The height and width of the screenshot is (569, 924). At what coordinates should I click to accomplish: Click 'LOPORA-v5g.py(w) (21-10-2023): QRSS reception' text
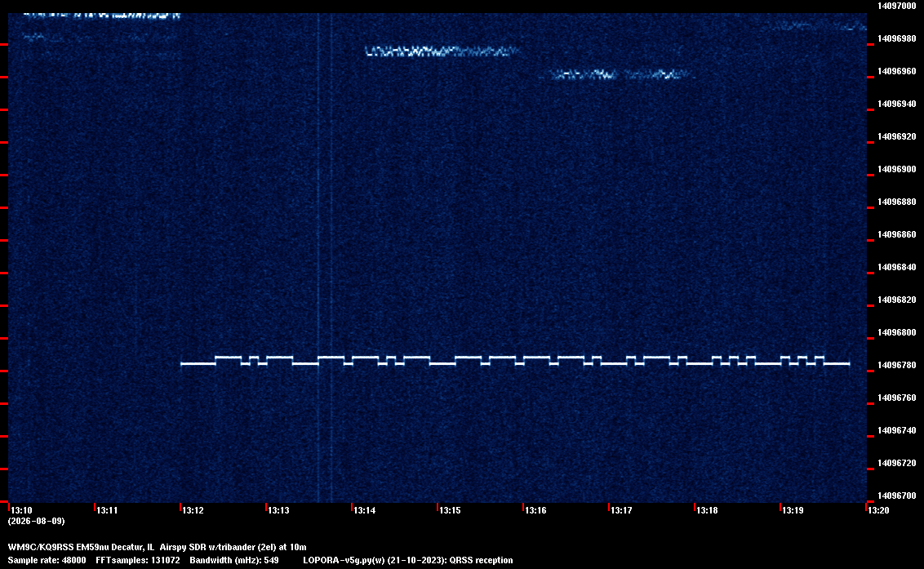(x=408, y=560)
